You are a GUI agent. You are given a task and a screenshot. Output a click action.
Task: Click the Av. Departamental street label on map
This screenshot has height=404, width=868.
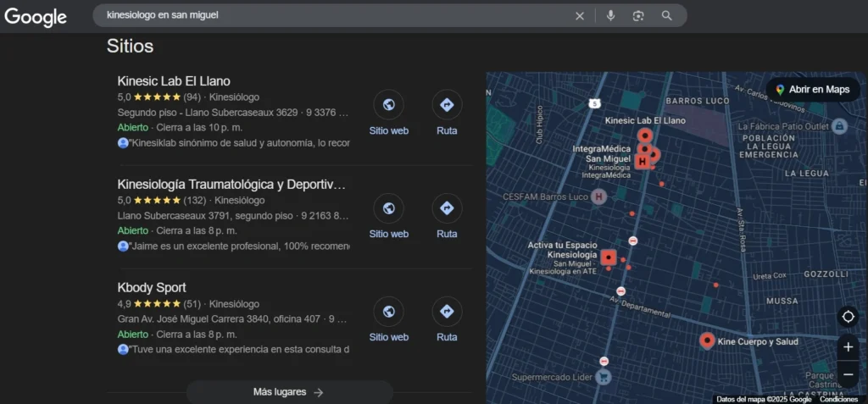[x=639, y=307]
